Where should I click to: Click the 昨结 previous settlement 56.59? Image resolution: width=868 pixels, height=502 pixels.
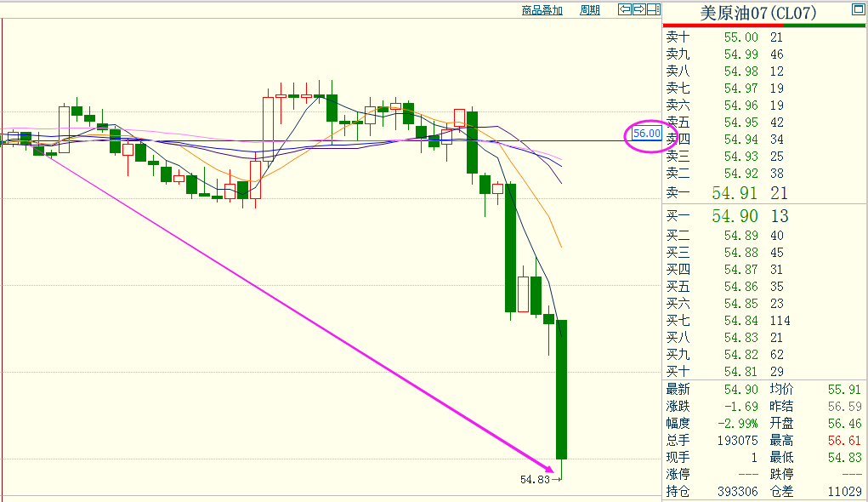[x=845, y=407]
